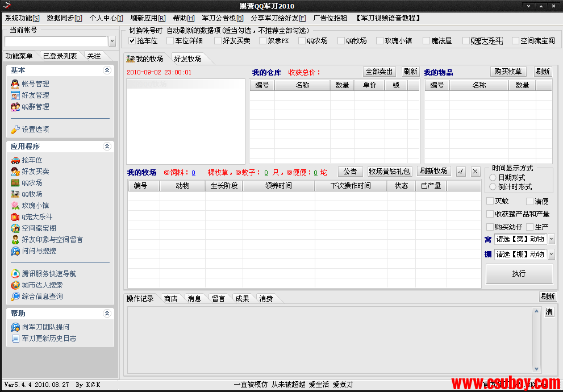The image size is (563, 392).
Task: Open 军刀更新历史日志 document icon
Action: click(15, 339)
